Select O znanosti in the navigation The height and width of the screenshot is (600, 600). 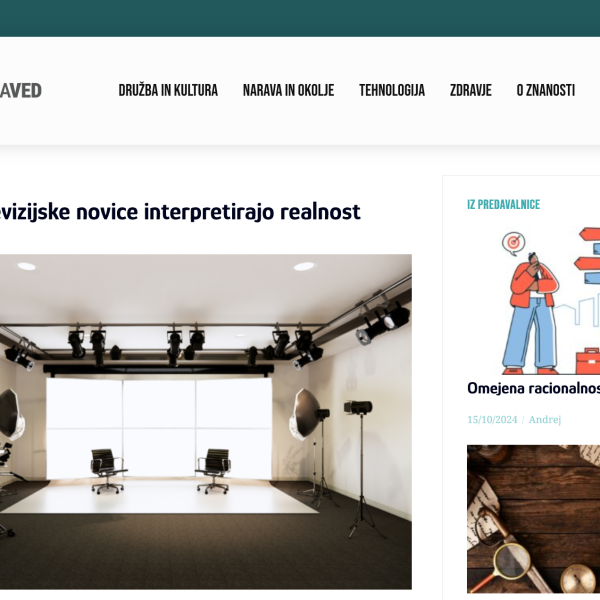[546, 91]
